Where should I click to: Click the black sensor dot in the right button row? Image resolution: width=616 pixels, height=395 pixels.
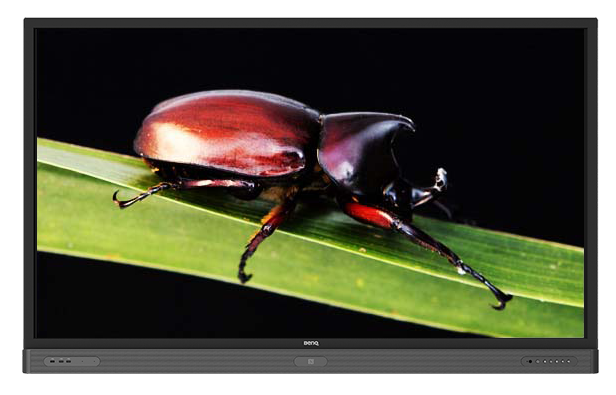pyautogui.click(x=530, y=362)
